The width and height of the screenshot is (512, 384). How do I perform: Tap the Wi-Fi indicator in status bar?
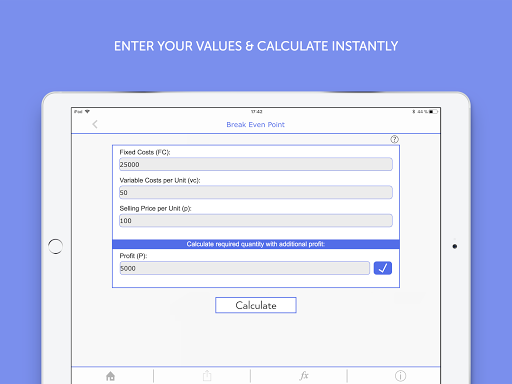coord(87,112)
